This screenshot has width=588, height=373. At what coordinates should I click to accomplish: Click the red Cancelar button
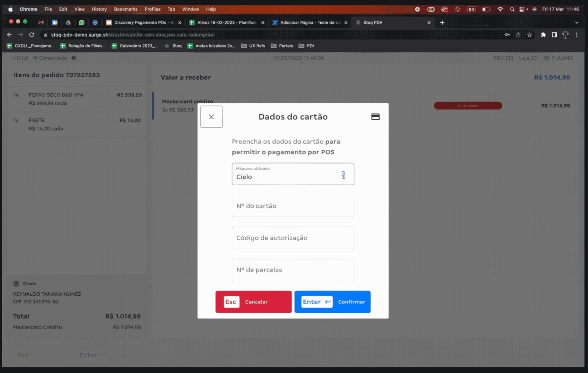tap(253, 302)
